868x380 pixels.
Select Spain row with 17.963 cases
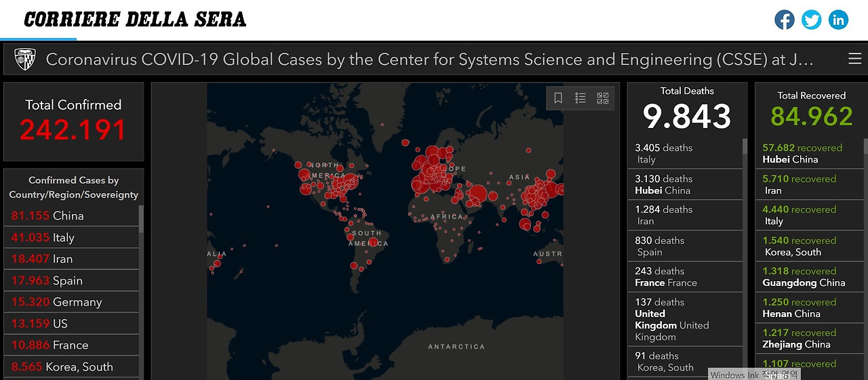tap(71, 280)
